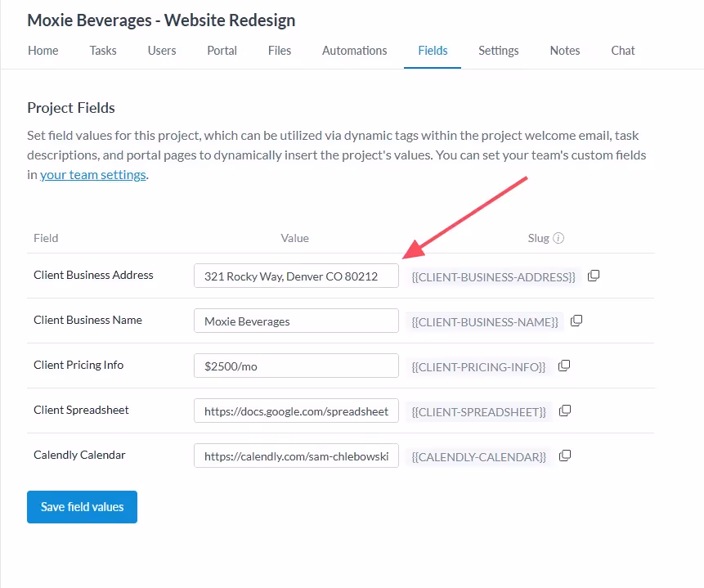Open the Chat tab

(x=623, y=51)
